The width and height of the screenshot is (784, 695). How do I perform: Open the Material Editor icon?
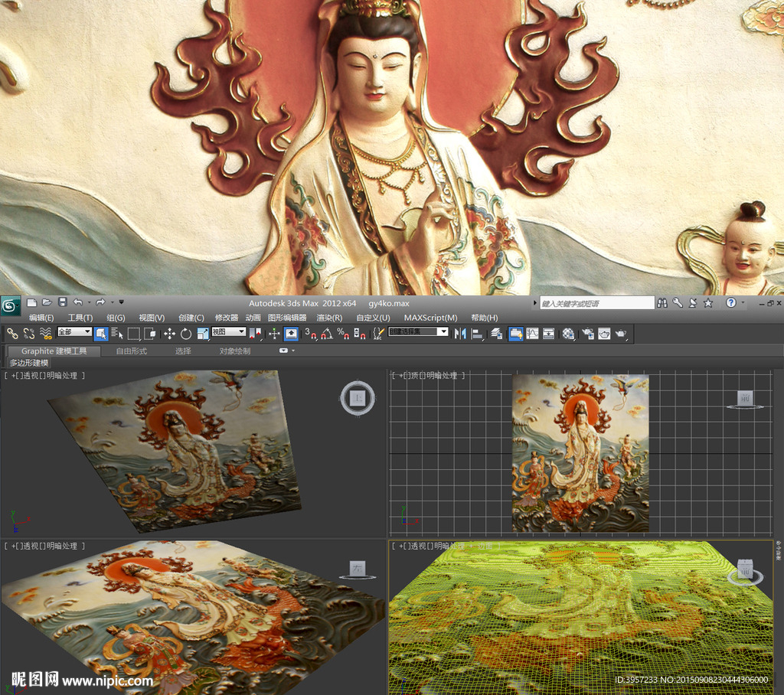(x=568, y=334)
